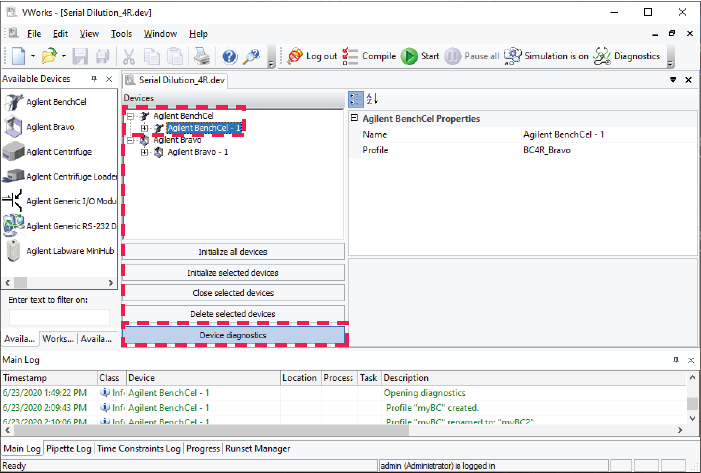Open dropdown arrow next to Open icon
Screen dimensions: 701x473
(63, 56)
